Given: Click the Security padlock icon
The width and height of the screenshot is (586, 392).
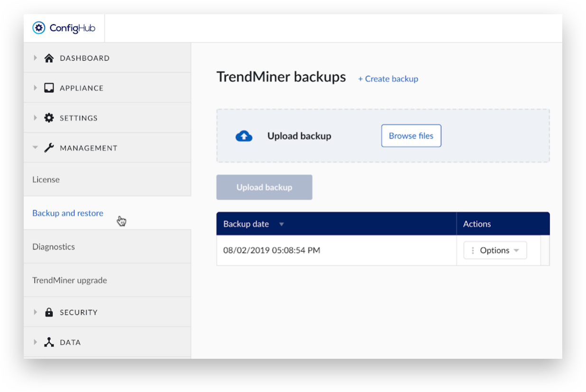Looking at the screenshot, I should click(49, 312).
